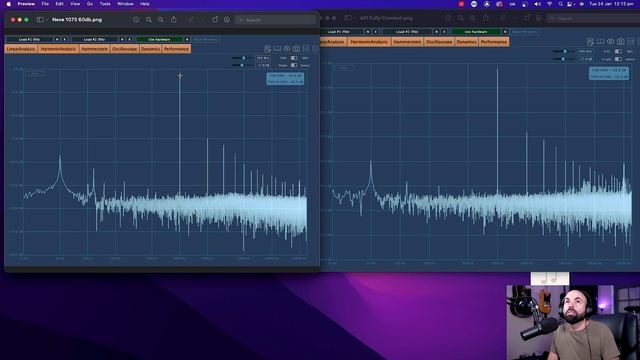Zoom in on the Neve 1073 image
640x360 pixels.
click(x=161, y=20)
